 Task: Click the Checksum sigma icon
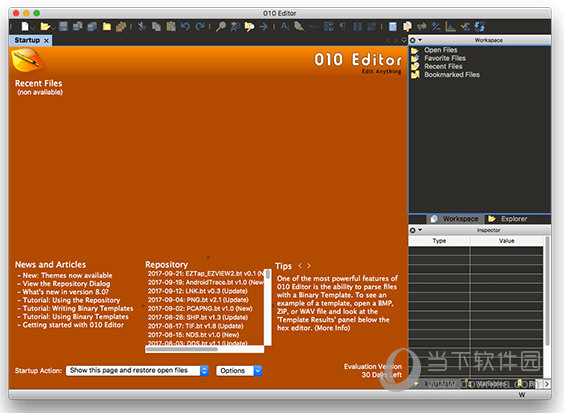pos(465,26)
